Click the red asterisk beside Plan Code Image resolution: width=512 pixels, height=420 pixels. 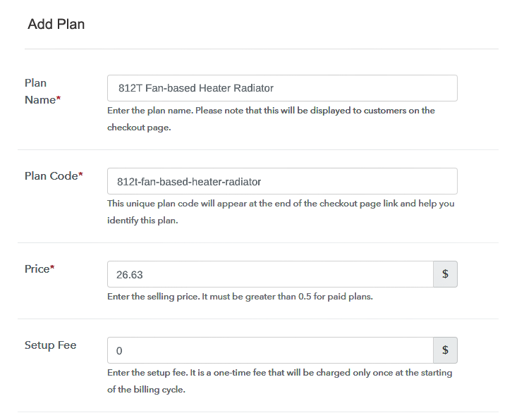[x=80, y=176]
